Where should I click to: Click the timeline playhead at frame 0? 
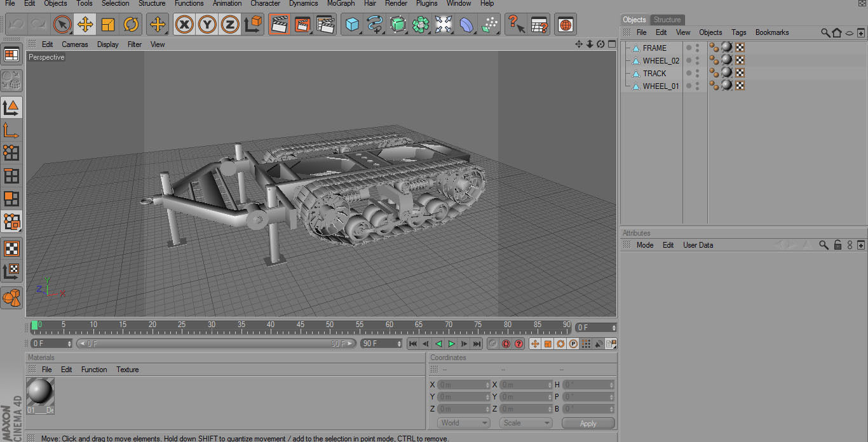click(x=34, y=325)
